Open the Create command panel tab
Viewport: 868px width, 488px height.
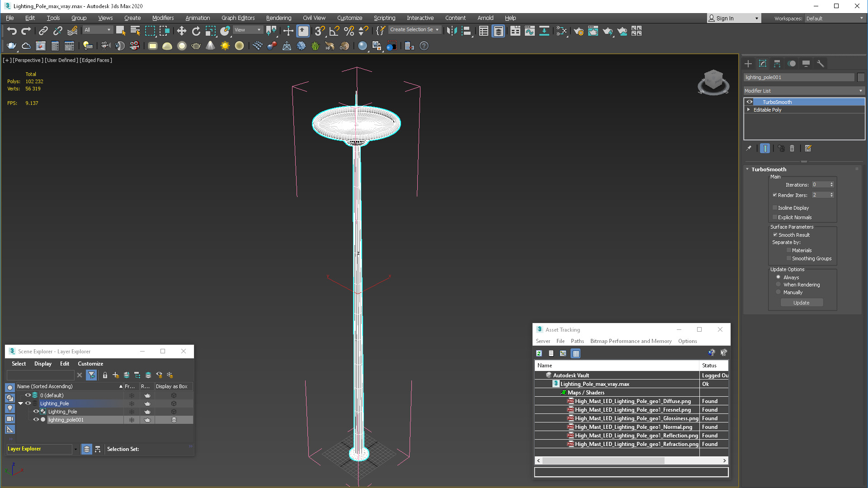(x=748, y=64)
